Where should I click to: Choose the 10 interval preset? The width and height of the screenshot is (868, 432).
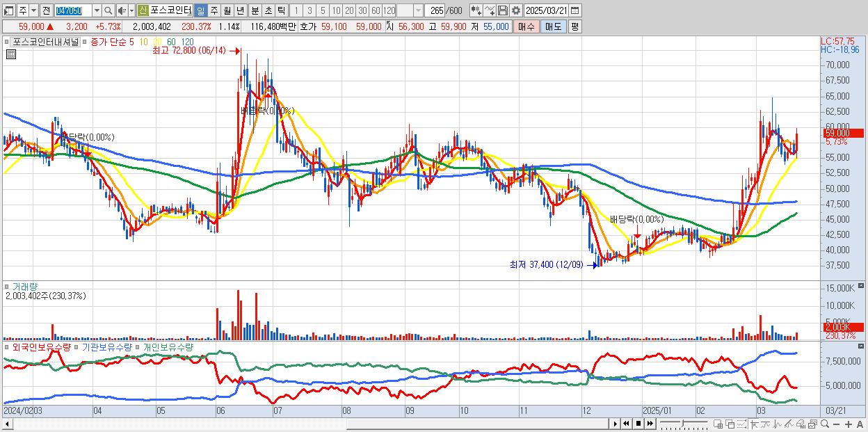336,10
